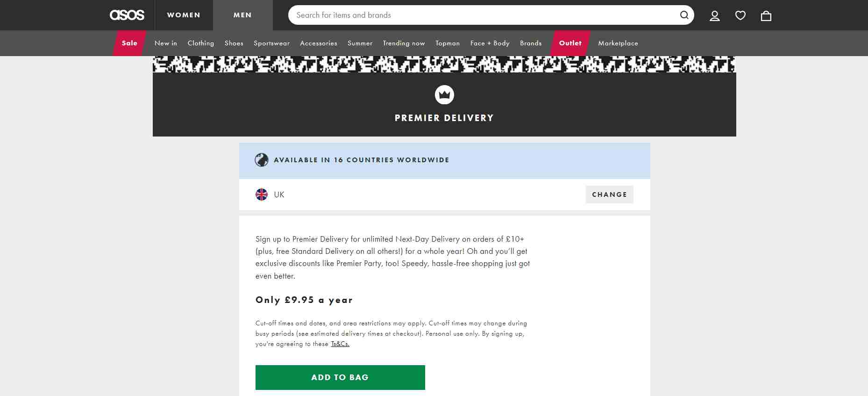
Task: Go to homepage via the asos logo
Action: click(127, 14)
